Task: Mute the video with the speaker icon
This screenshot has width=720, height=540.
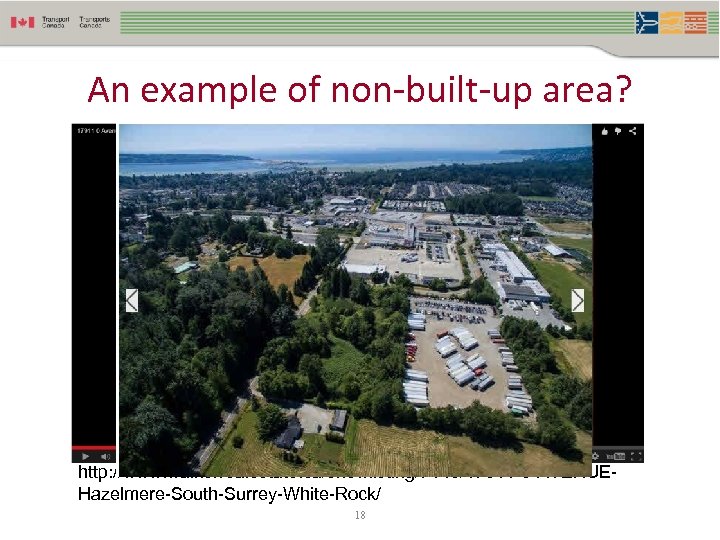Action: (106, 456)
